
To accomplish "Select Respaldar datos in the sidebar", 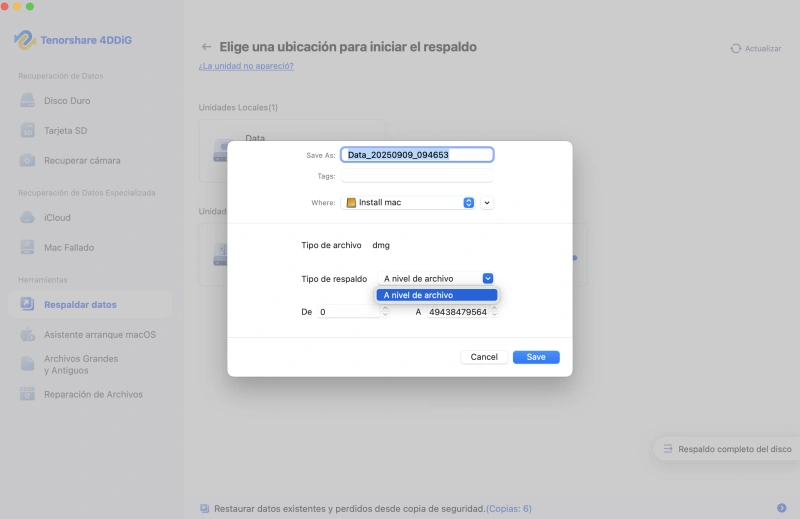I will 90,305.
